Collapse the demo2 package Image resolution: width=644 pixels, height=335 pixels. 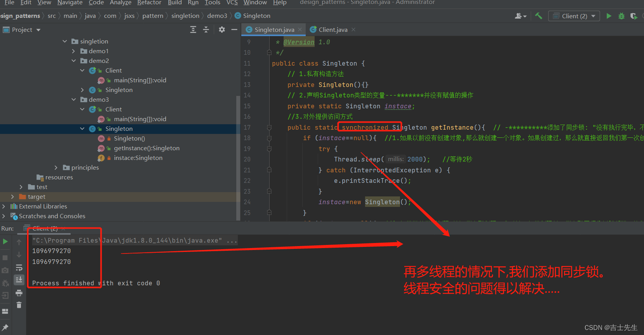click(73, 61)
